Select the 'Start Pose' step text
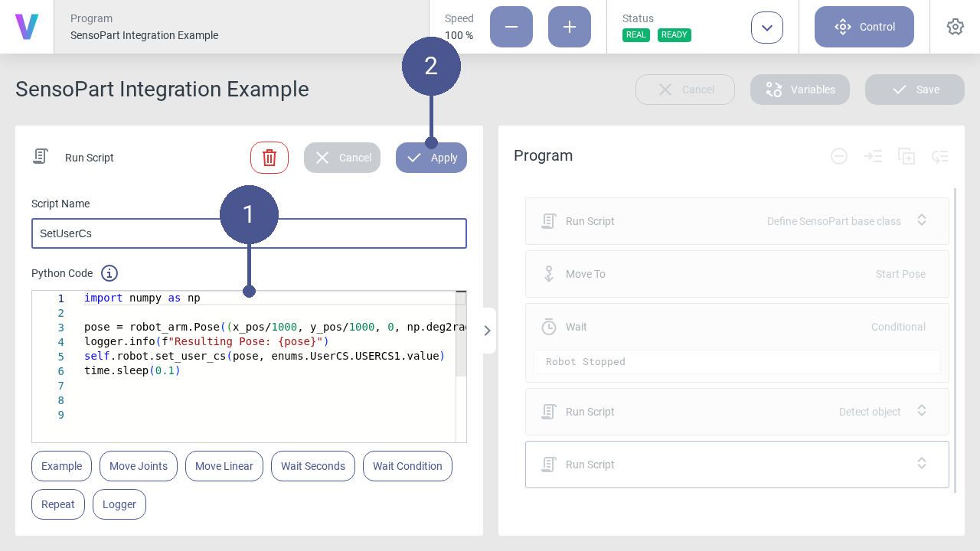The width and height of the screenshot is (980, 551). coord(900,274)
